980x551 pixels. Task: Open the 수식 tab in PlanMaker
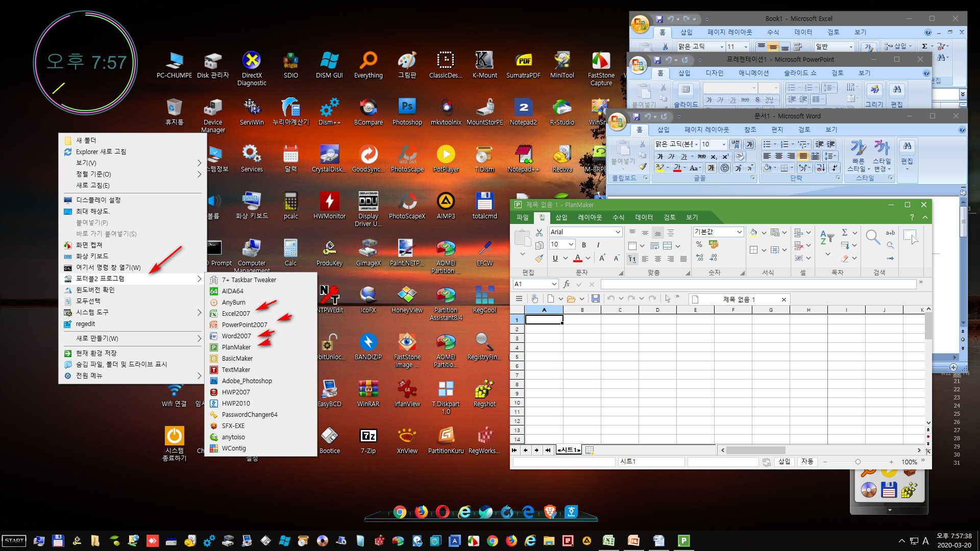pos(619,217)
